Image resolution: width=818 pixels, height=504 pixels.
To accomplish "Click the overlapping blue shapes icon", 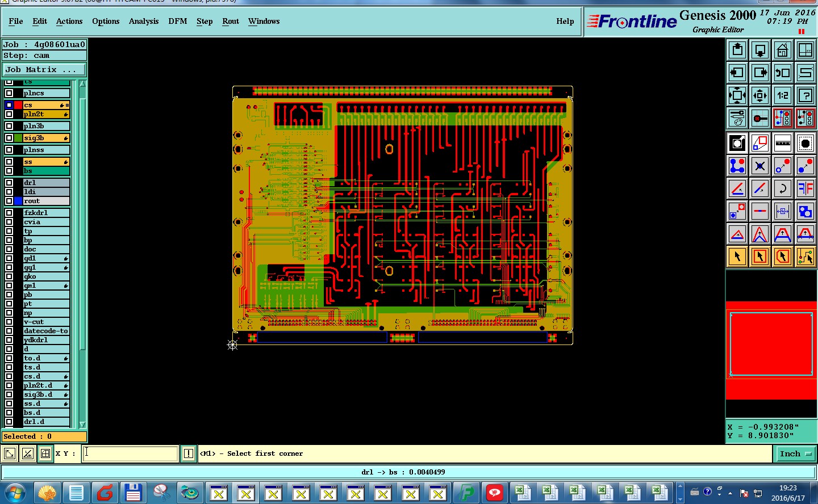I will pyautogui.click(x=806, y=211).
